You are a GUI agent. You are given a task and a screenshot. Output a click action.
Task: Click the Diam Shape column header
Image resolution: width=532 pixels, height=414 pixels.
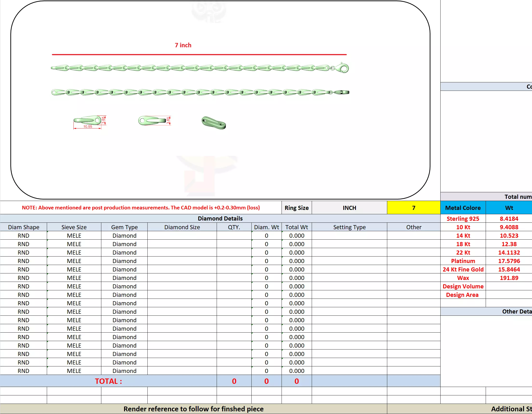click(x=23, y=227)
